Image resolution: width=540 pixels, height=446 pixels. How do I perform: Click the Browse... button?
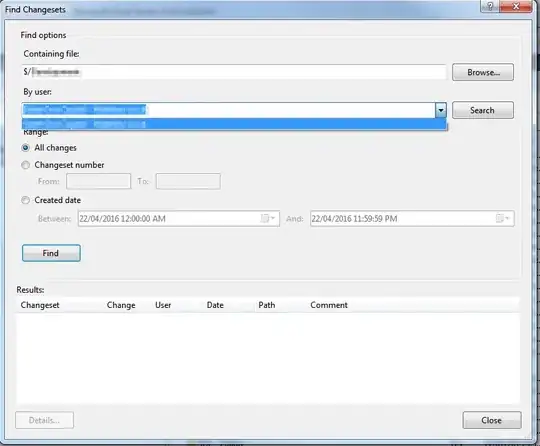point(483,72)
